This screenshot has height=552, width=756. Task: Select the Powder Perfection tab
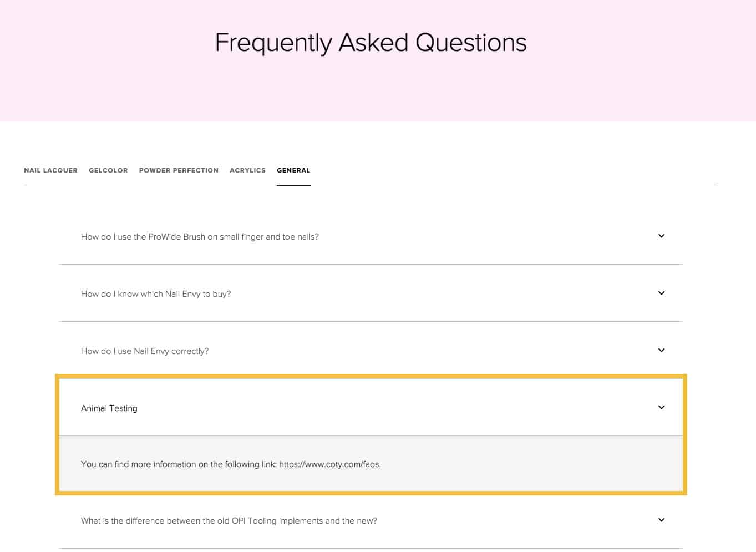click(x=179, y=170)
